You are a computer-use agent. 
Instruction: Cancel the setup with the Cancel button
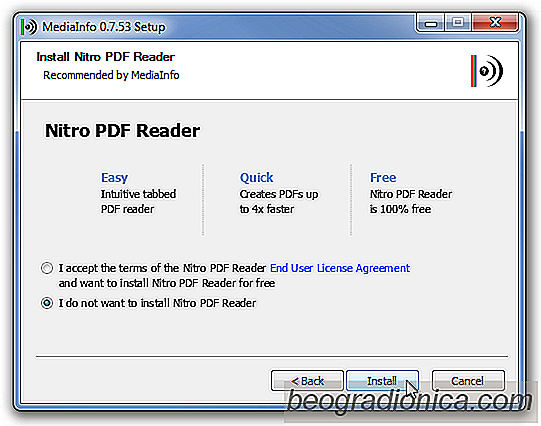468,381
